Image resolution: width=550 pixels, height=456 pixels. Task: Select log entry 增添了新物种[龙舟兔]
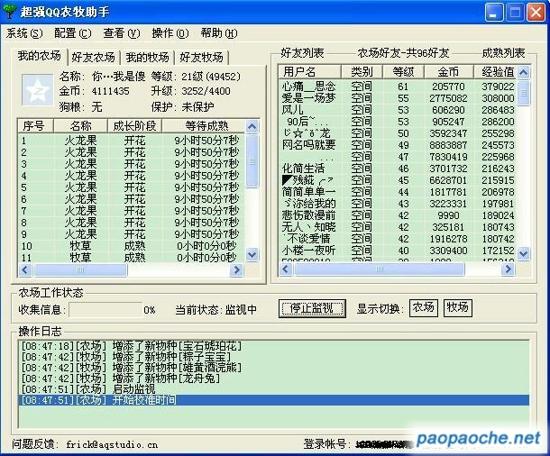(x=274, y=378)
